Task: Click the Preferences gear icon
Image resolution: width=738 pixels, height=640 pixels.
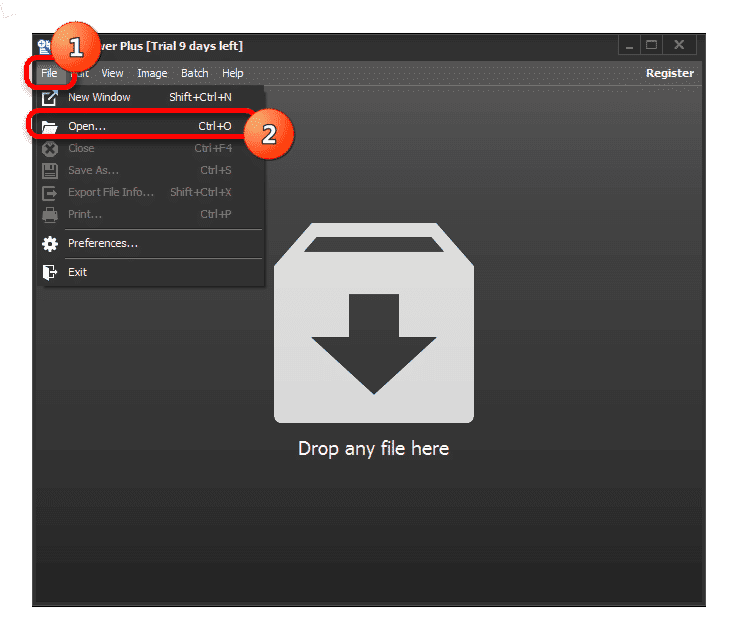Action: 49,244
